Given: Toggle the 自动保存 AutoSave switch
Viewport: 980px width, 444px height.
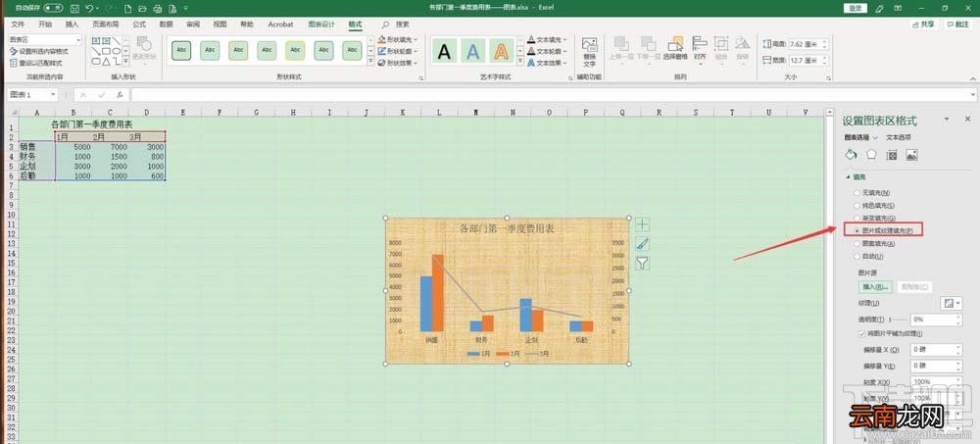Looking at the screenshot, I should [53, 8].
